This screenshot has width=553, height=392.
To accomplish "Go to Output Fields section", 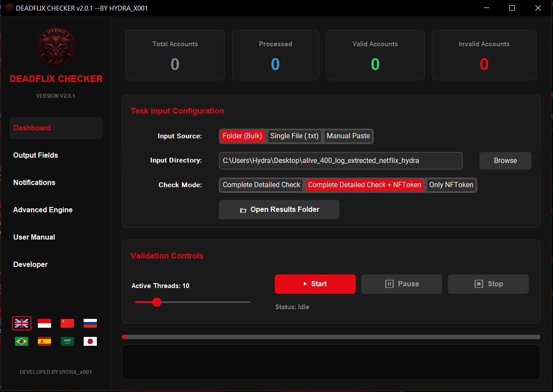I will [56, 155].
